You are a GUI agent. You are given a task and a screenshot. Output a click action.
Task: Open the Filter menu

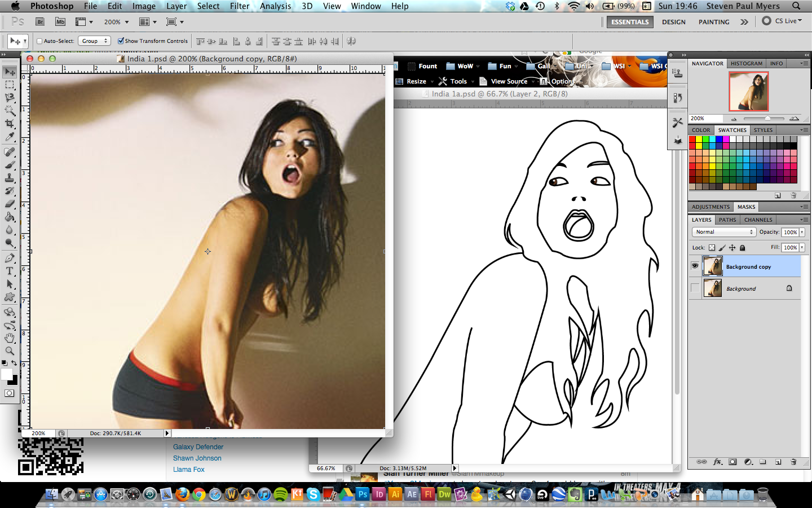(240, 6)
